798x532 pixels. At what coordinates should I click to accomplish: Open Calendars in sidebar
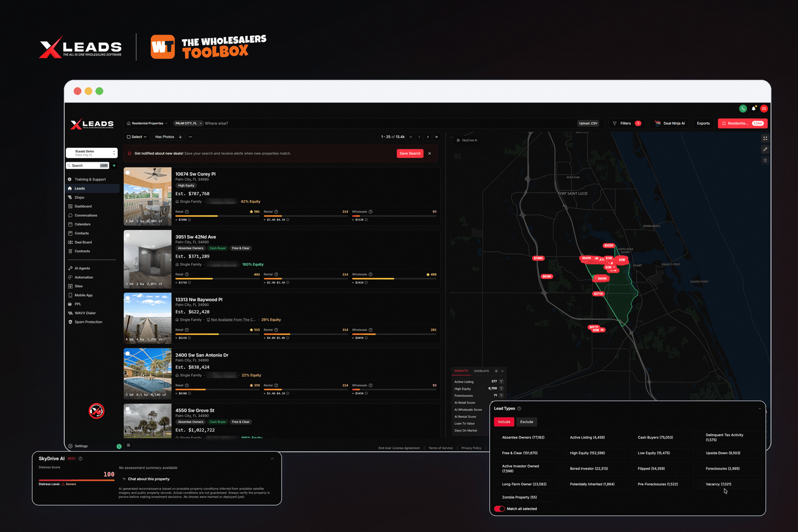click(x=82, y=225)
